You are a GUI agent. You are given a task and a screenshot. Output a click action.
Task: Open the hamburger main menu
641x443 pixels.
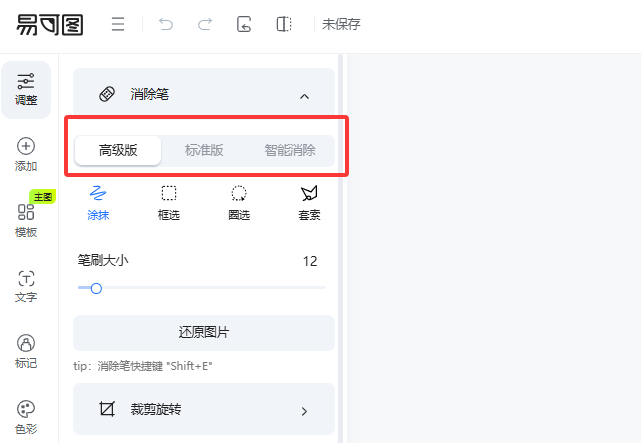[118, 25]
